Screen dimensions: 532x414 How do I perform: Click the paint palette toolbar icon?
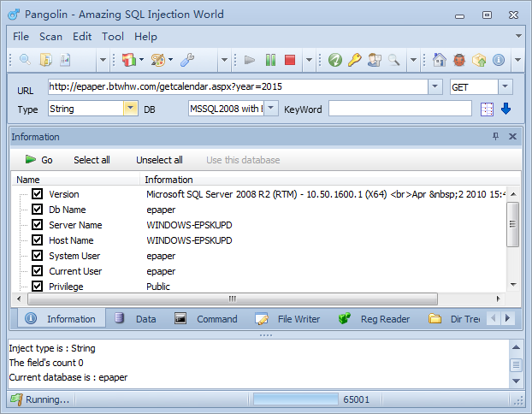pyautogui.click(x=158, y=60)
